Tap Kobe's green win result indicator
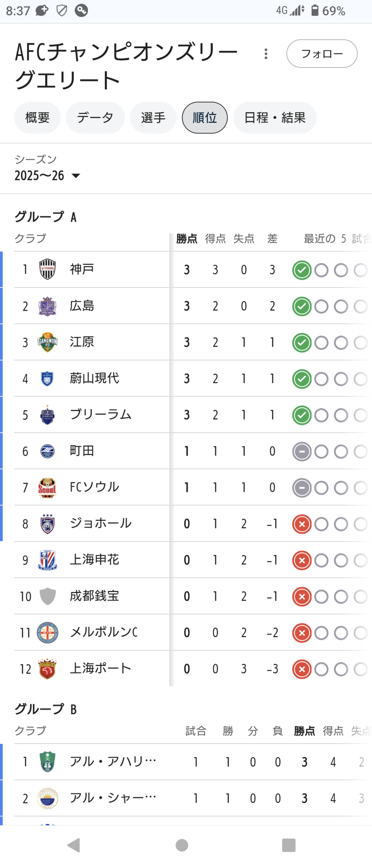Image resolution: width=372 pixels, height=868 pixels. coord(301,270)
